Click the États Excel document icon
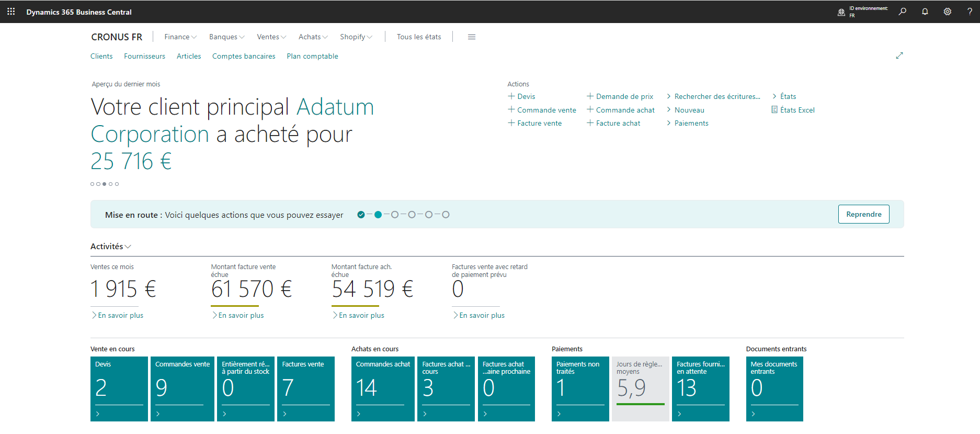 coord(774,110)
